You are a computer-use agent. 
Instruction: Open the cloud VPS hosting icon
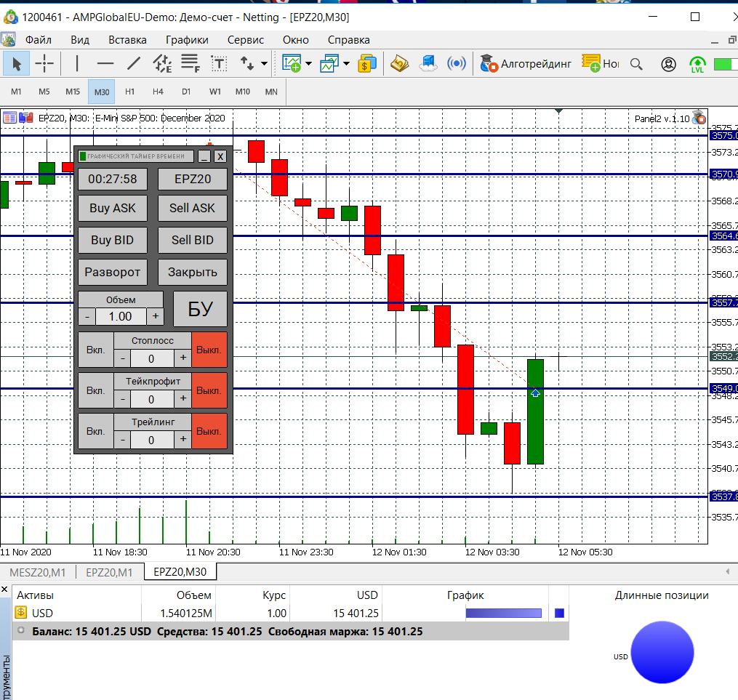click(428, 63)
